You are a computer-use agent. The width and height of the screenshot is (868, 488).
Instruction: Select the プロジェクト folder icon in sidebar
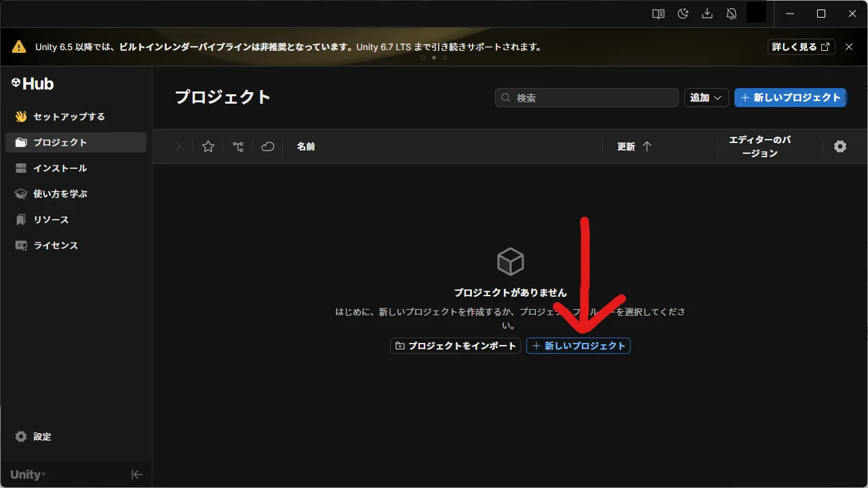pyautogui.click(x=21, y=142)
